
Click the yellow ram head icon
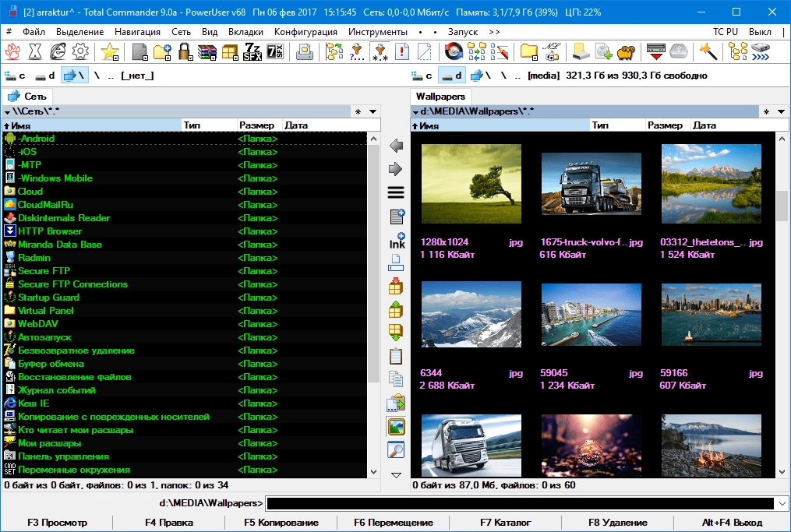(x=626, y=51)
